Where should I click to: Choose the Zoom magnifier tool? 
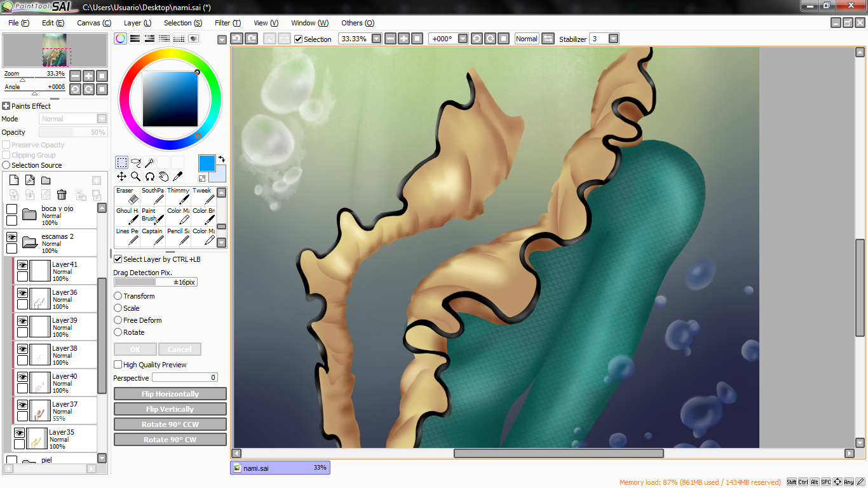pos(135,177)
